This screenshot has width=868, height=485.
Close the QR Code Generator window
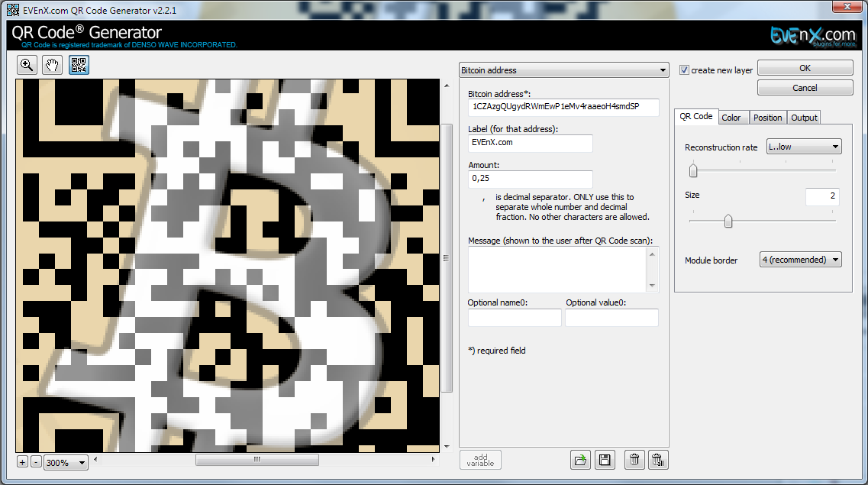pyautogui.click(x=847, y=6)
